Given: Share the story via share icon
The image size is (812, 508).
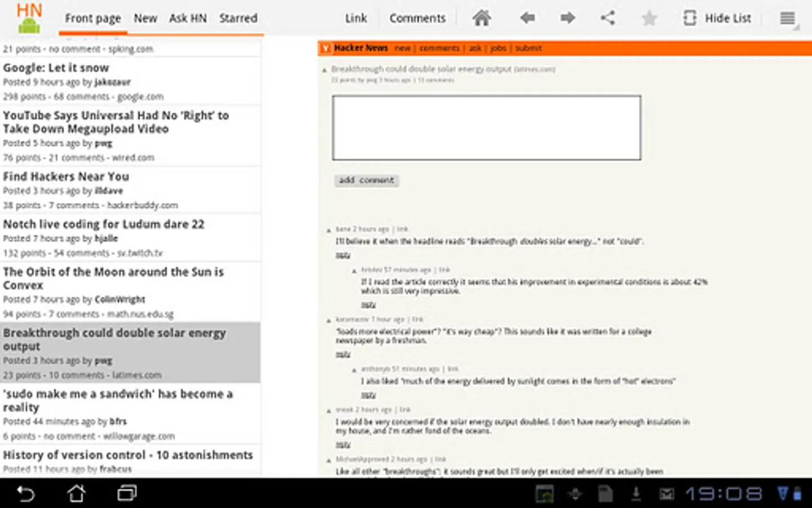Looking at the screenshot, I should click(607, 18).
